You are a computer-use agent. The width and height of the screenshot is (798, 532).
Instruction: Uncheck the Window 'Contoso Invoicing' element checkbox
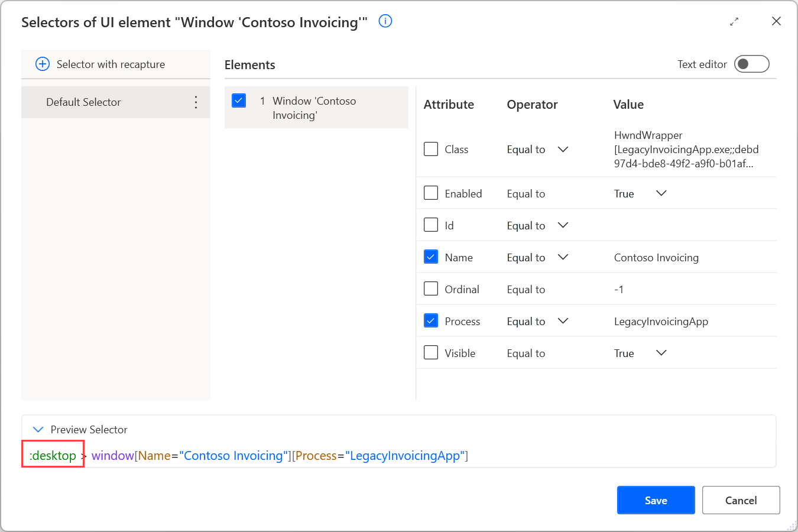pyautogui.click(x=239, y=100)
